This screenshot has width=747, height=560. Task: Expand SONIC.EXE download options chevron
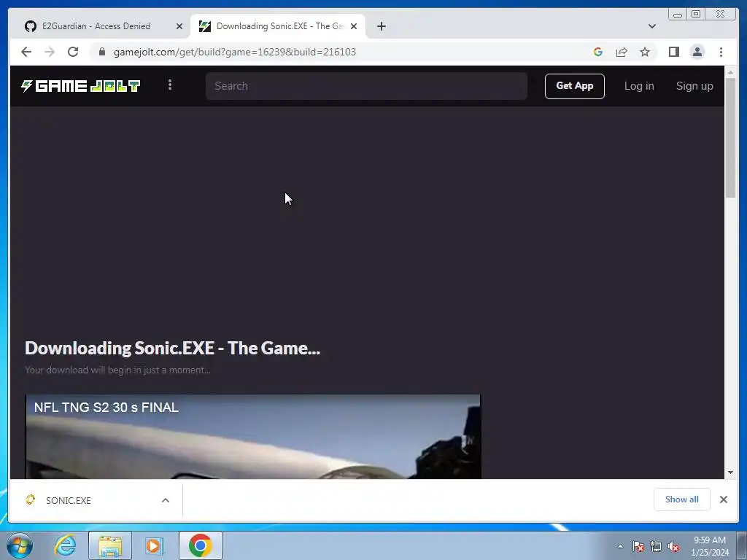[166, 500]
